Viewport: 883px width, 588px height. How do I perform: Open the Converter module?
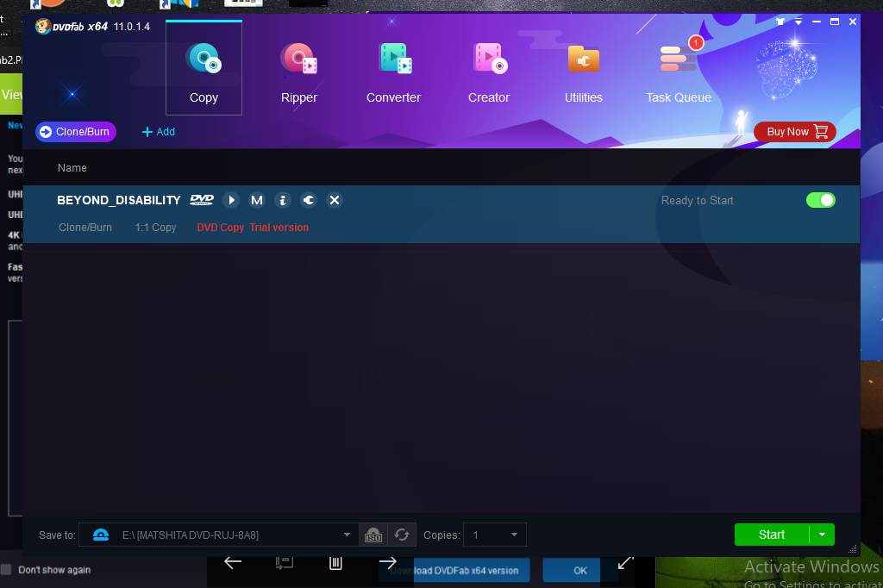coord(393,73)
